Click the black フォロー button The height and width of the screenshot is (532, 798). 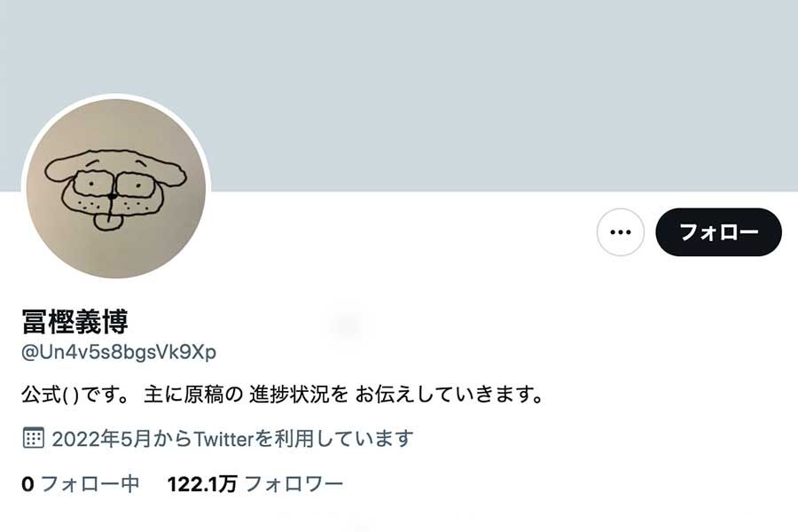(x=718, y=232)
